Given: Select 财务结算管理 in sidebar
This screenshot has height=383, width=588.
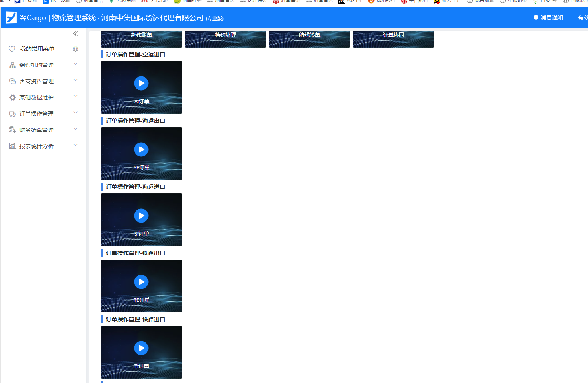Looking at the screenshot, I should point(37,130).
